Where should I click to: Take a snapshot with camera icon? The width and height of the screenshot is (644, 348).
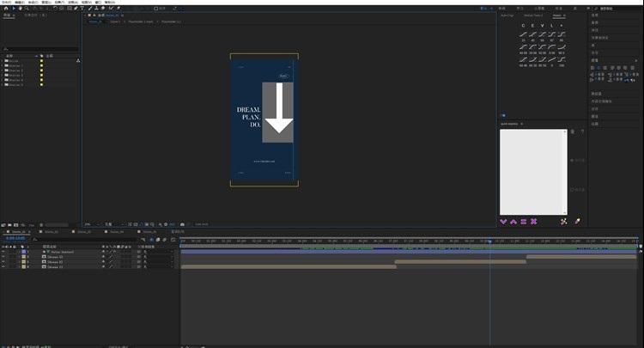pos(182,224)
